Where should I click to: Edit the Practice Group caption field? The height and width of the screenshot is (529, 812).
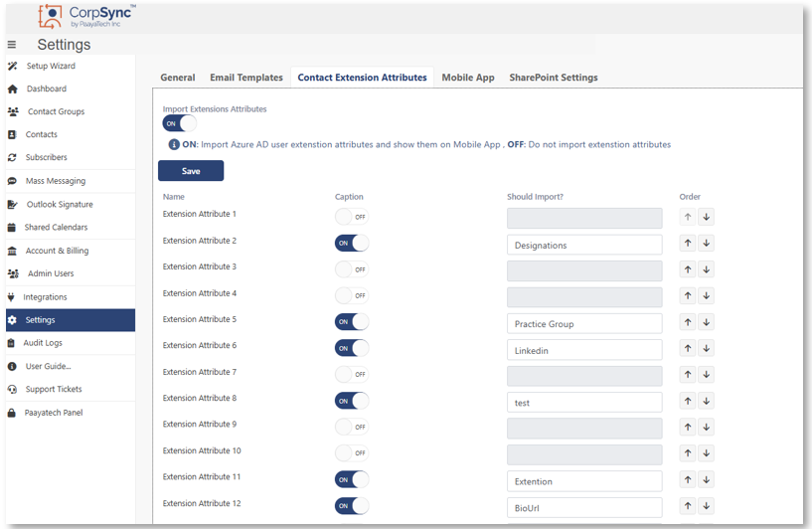(x=584, y=324)
